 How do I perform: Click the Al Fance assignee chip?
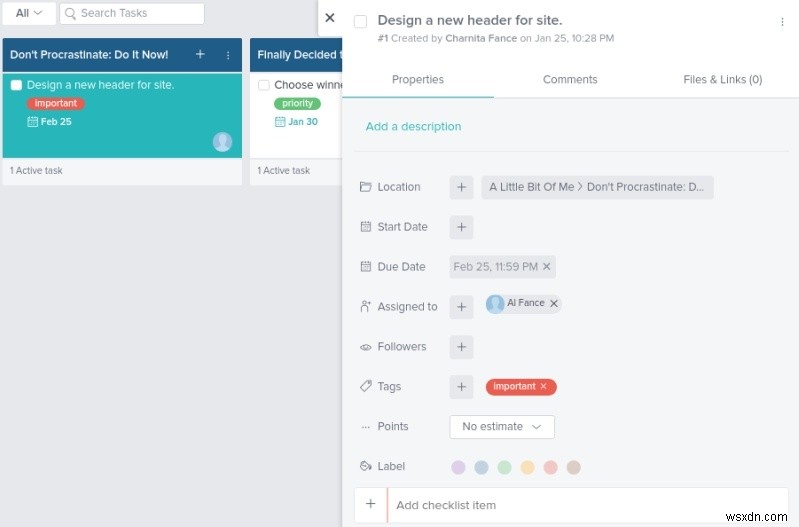523,303
